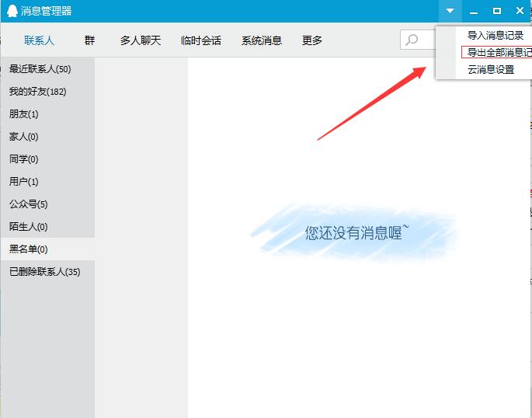The width and height of the screenshot is (532, 418).
Task: Expand the 更多 tab options
Action: [x=311, y=40]
